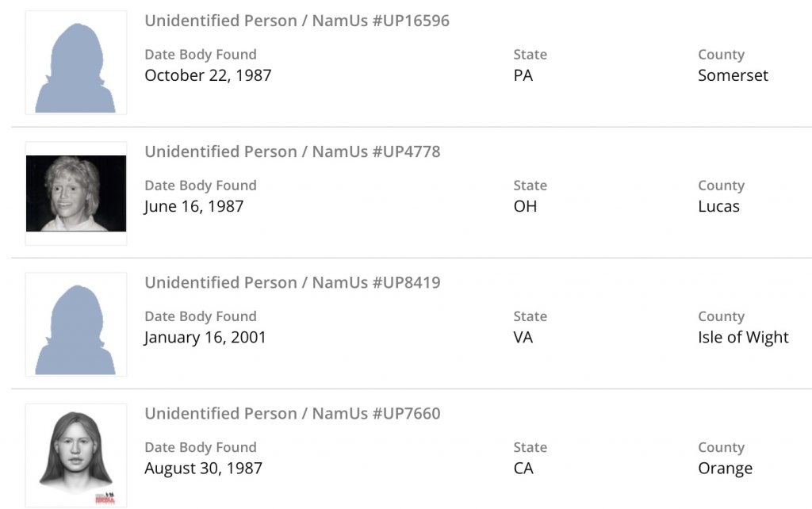Screen dimensions: 812x509
Task: Select the state value CA
Action: [x=523, y=468]
